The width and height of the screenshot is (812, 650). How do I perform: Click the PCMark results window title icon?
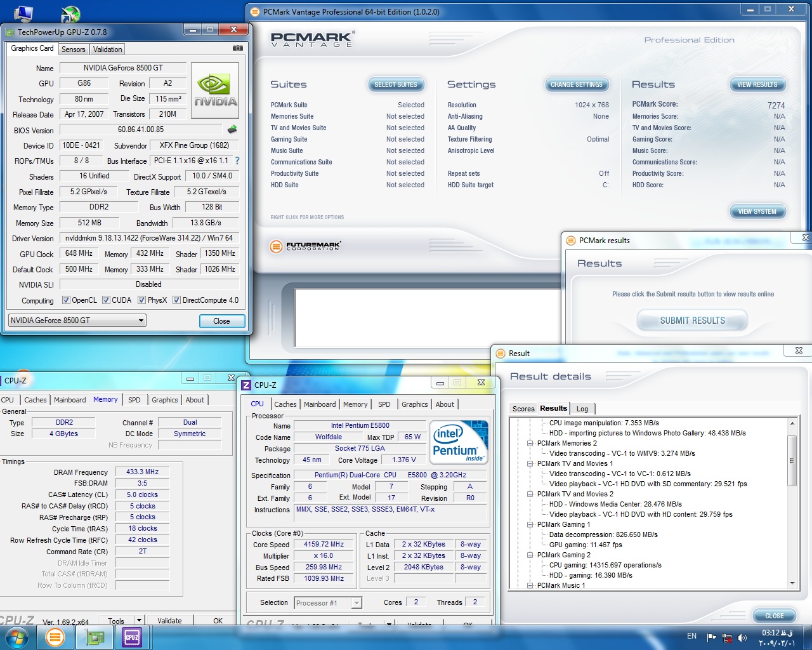(x=570, y=241)
